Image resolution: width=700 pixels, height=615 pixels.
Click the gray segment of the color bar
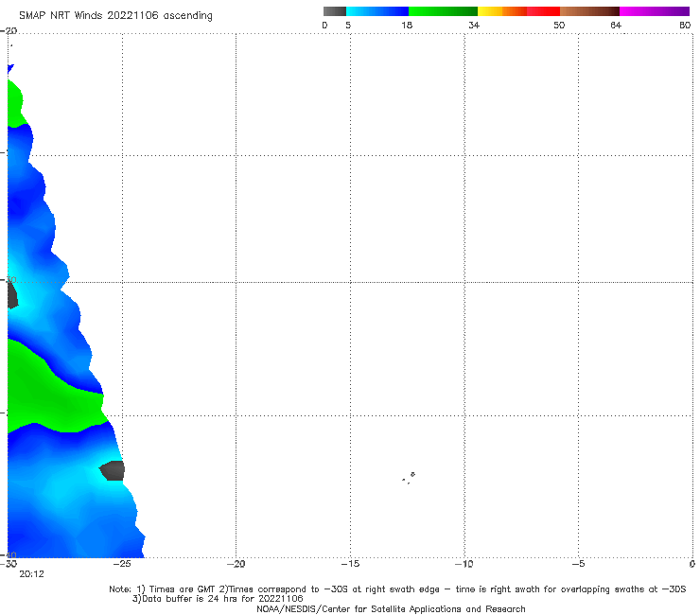pos(334,11)
